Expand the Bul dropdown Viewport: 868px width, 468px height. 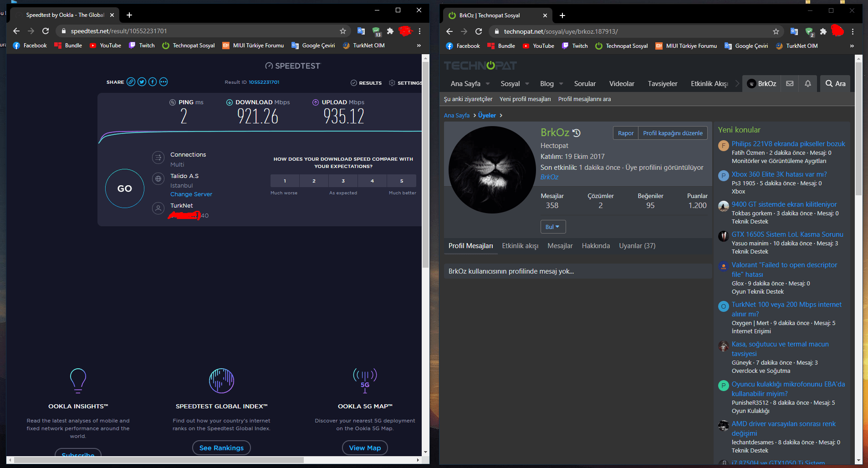click(553, 227)
